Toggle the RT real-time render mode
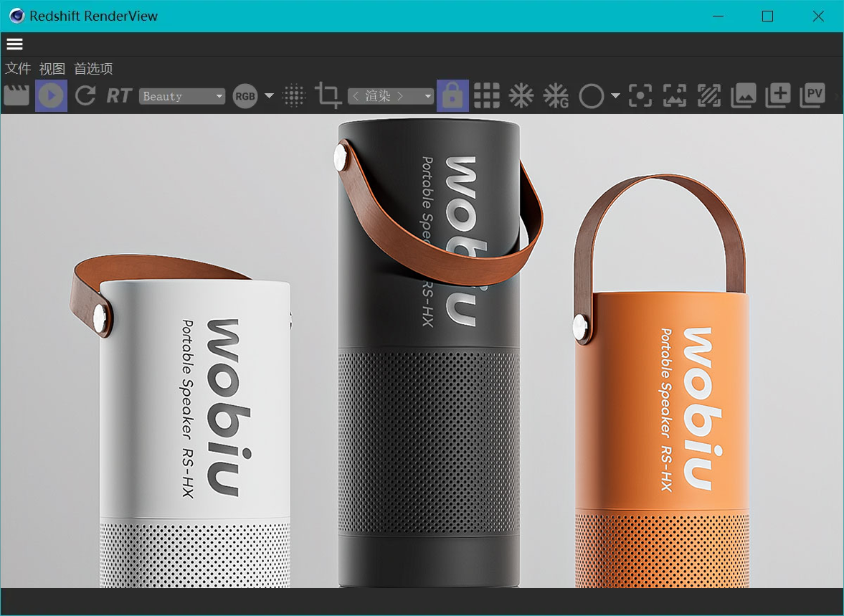The height and width of the screenshot is (616, 844). tap(118, 96)
